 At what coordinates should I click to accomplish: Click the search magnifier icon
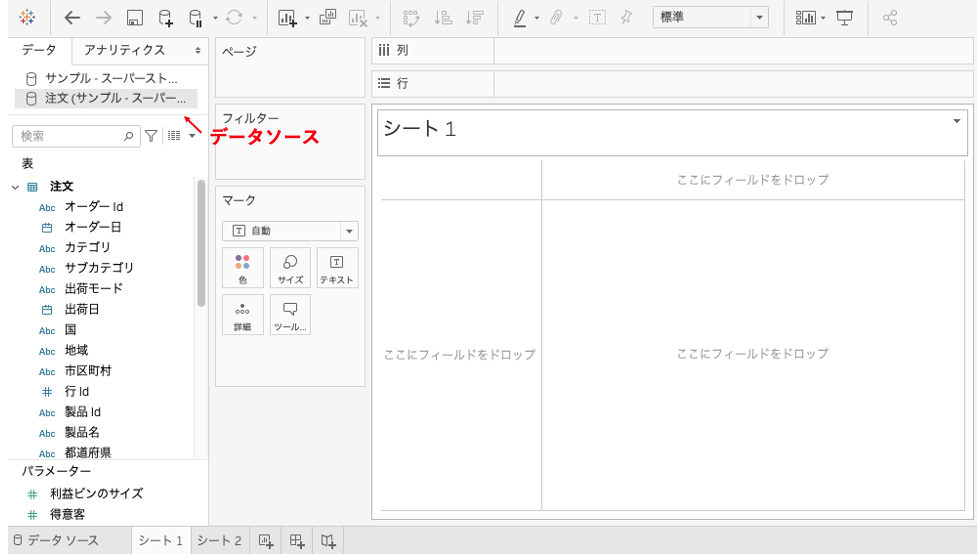point(128,136)
